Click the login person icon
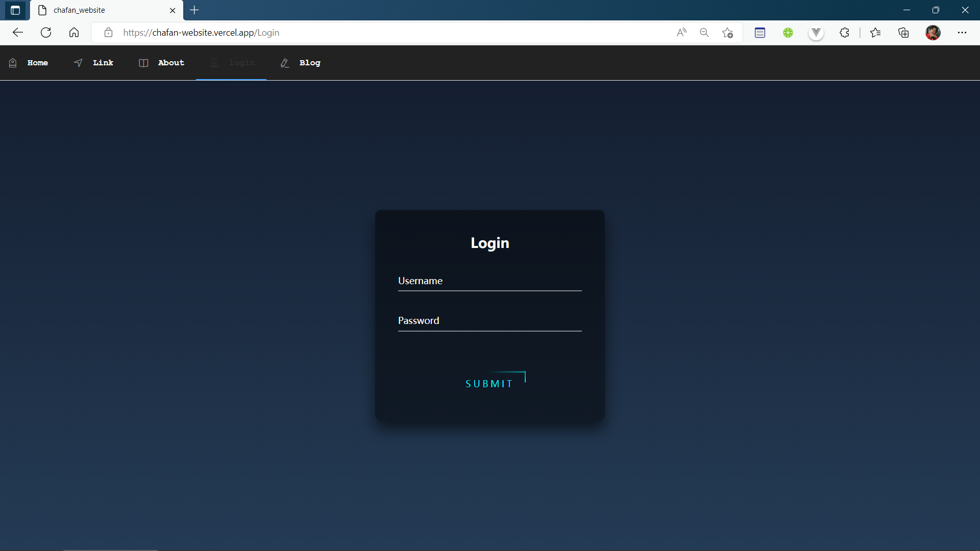The width and height of the screenshot is (980, 551). point(214,63)
